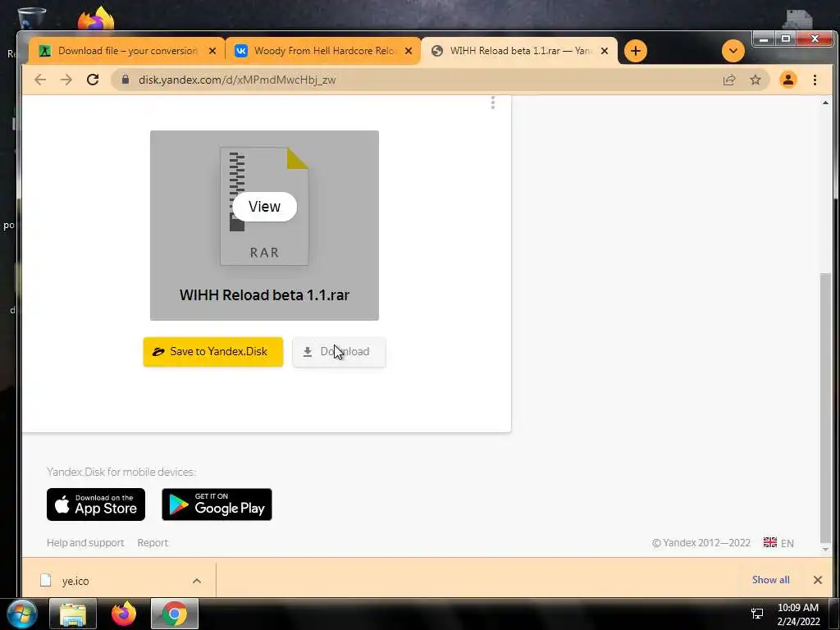The height and width of the screenshot is (630, 840).
Task: Click the Firefox desktop shortcut icon
Action: (x=96, y=19)
